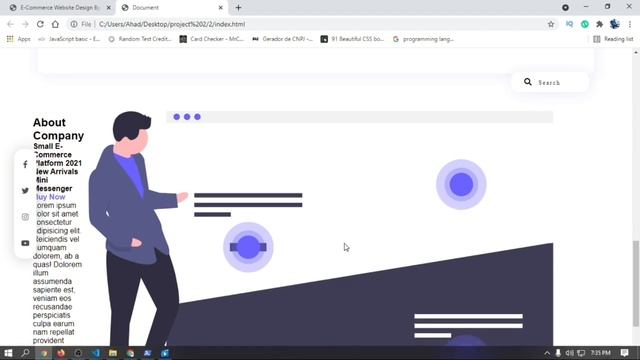
Task: Close the E-Commerce Website Design tab
Action: tap(109, 7)
